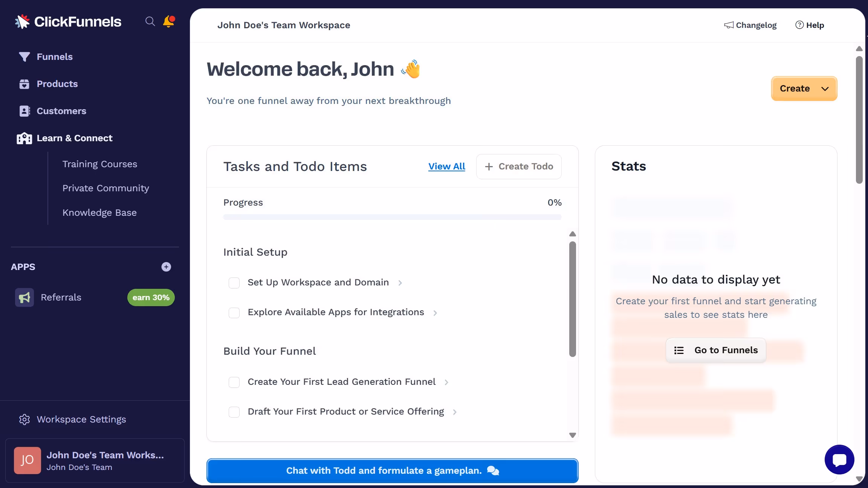
Task: Open the notifications bell icon
Action: coord(168,21)
